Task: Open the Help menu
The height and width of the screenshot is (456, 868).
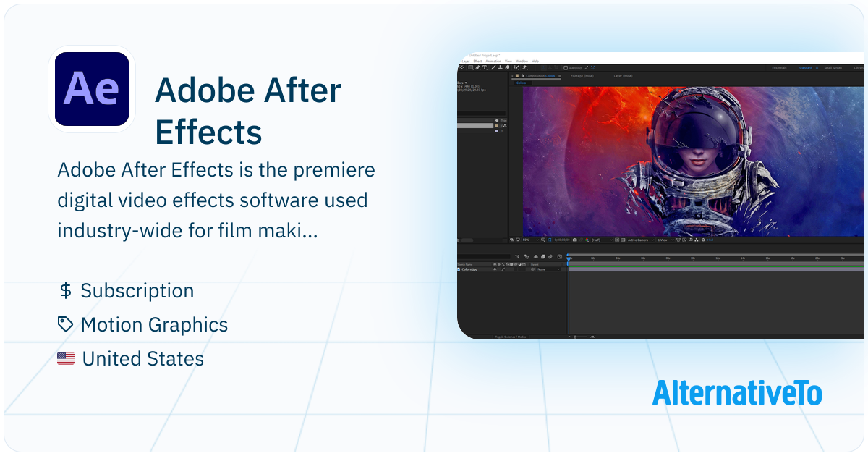Action: point(535,61)
